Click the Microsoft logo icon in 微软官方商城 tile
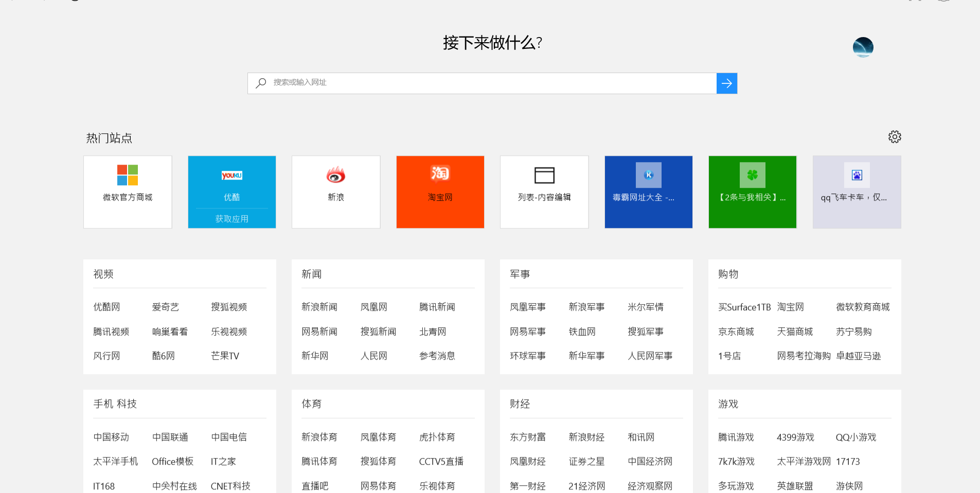 (x=128, y=175)
